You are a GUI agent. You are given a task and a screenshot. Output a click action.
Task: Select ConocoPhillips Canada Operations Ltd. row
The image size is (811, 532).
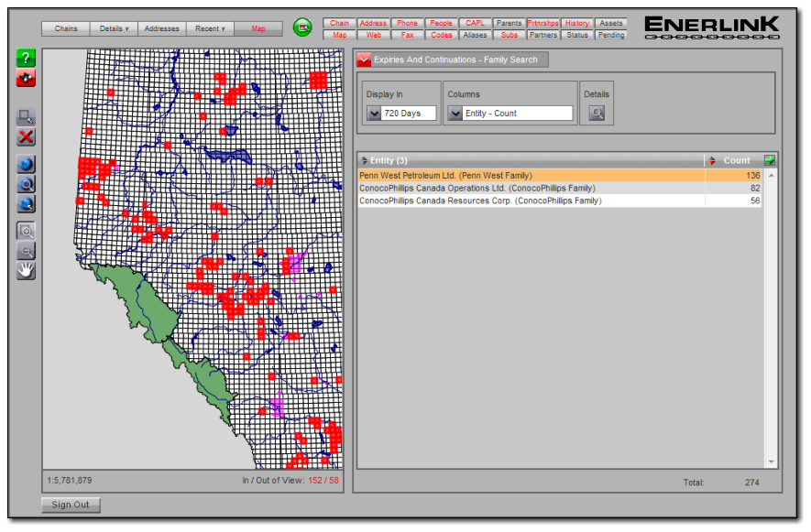click(560, 189)
